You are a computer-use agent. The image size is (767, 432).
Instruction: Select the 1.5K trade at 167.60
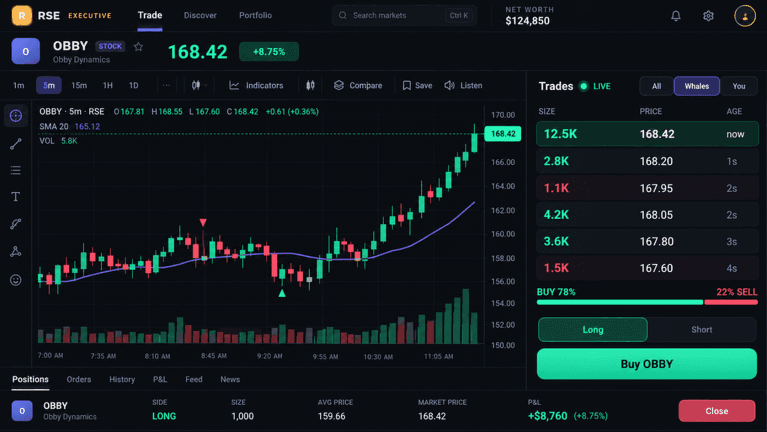647,268
